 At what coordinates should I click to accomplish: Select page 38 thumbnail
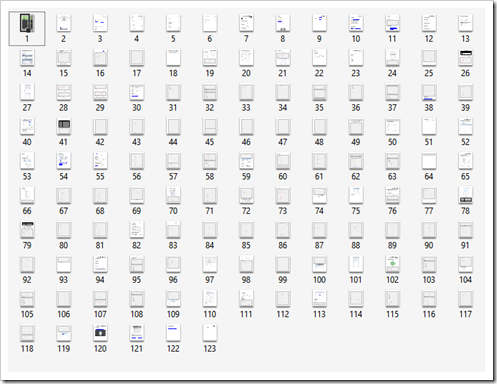click(429, 92)
